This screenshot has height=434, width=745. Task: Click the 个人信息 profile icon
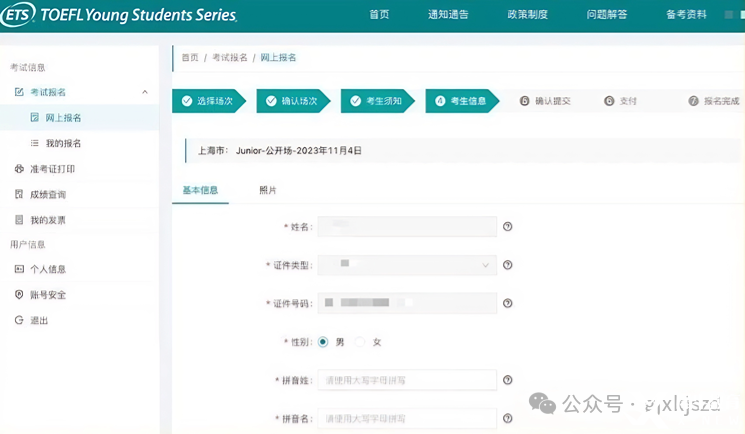[19, 269]
